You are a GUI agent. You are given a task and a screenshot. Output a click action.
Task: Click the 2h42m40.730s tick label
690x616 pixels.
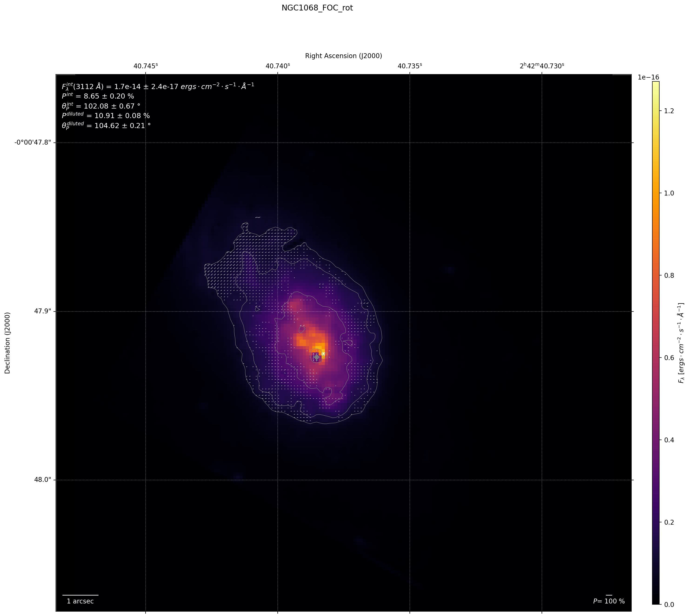542,66
